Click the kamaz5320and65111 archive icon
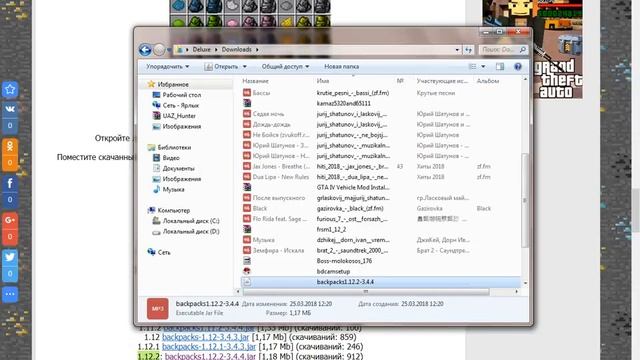The height and width of the screenshot is (360, 640). pyautogui.click(x=247, y=103)
